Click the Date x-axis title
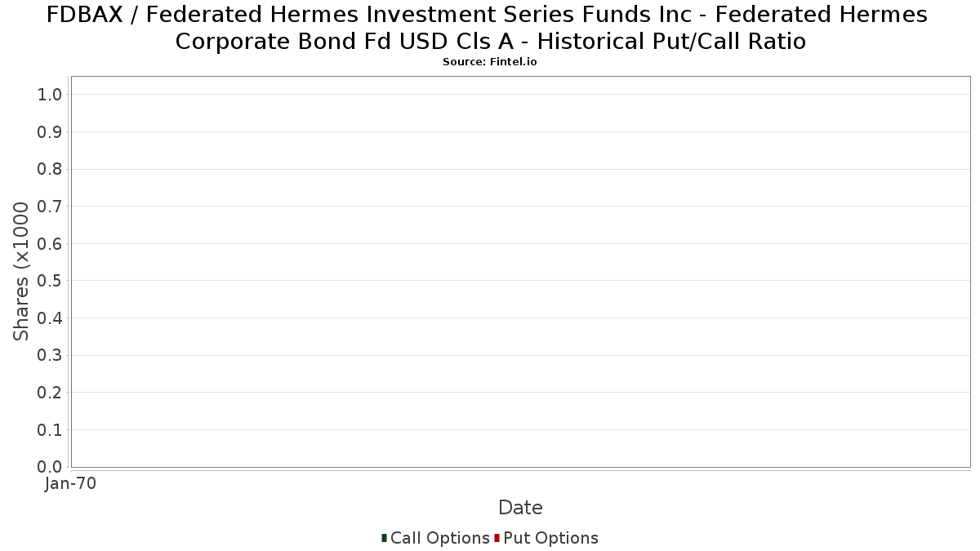The width and height of the screenshot is (980, 551). [x=520, y=508]
